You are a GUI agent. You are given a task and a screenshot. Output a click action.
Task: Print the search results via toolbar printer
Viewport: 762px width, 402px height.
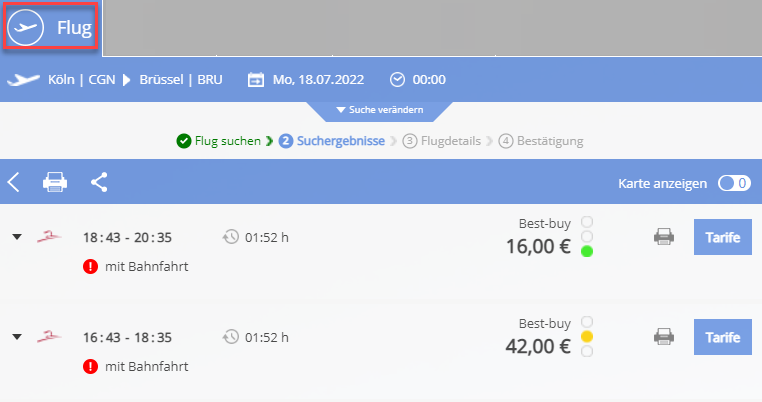click(55, 182)
